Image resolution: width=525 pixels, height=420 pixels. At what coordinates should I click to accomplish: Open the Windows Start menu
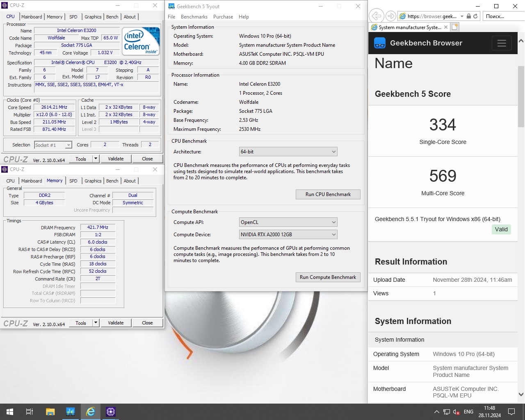(x=10, y=412)
